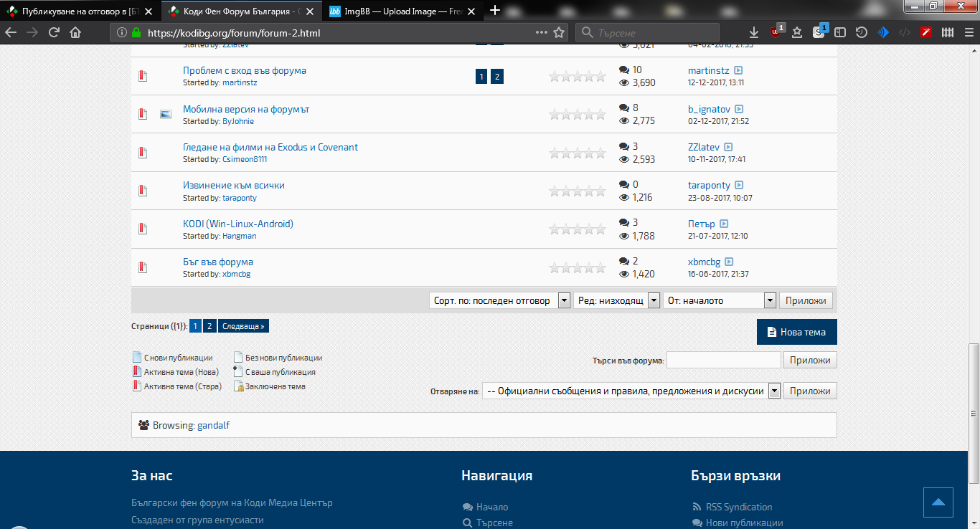Open uBlock Origin extension icon
This screenshot has height=529, width=980.
click(x=776, y=32)
